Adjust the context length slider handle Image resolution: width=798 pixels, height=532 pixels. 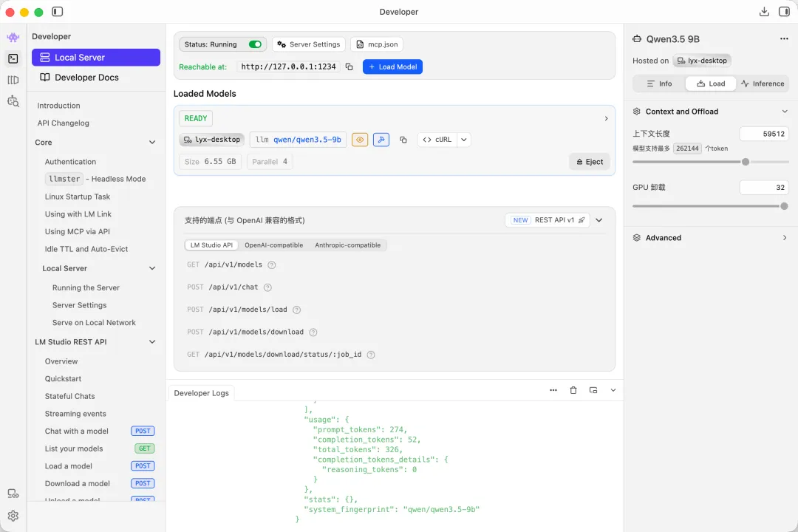coord(745,162)
